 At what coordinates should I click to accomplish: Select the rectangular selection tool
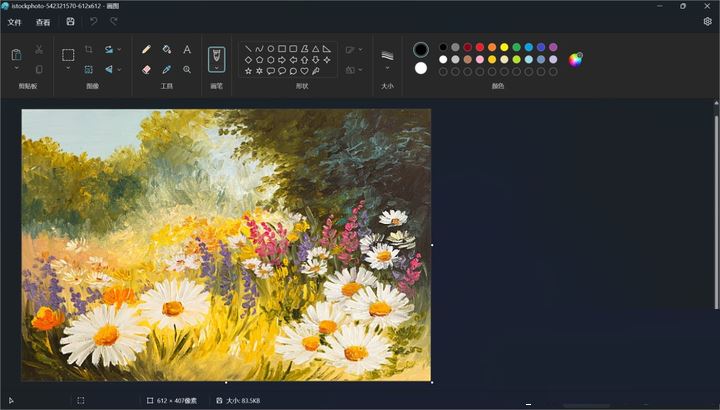point(68,55)
